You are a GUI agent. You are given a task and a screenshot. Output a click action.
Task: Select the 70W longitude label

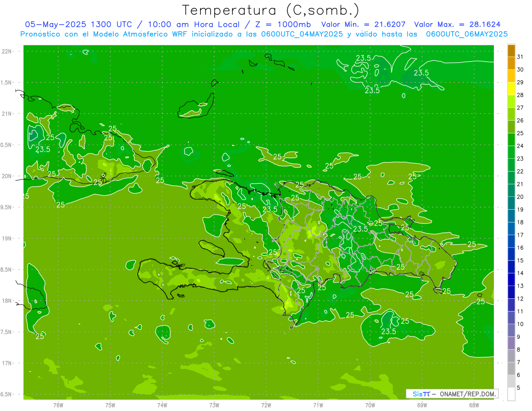[x=370, y=405]
